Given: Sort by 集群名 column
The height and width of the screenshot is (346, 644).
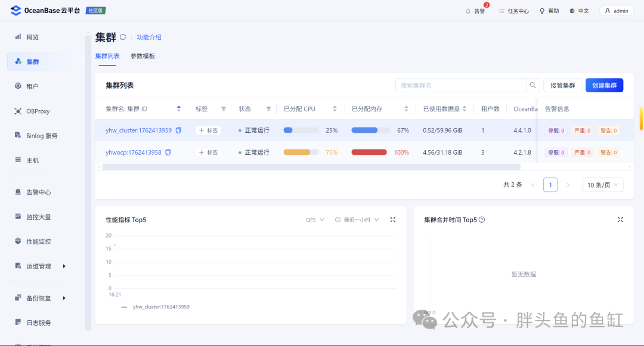Looking at the screenshot, I should tap(179, 108).
